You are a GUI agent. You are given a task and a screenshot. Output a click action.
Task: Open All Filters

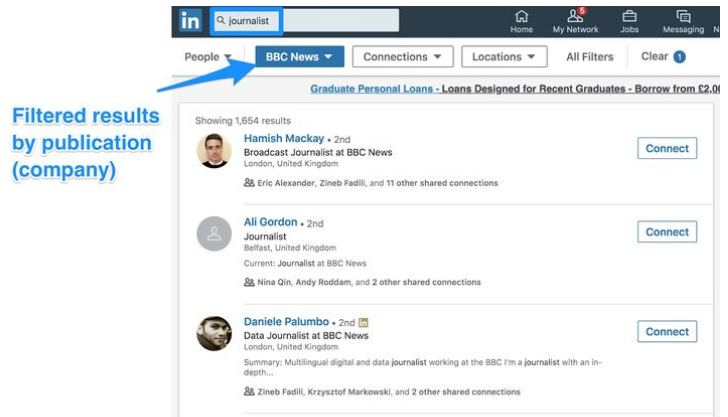pyautogui.click(x=590, y=57)
